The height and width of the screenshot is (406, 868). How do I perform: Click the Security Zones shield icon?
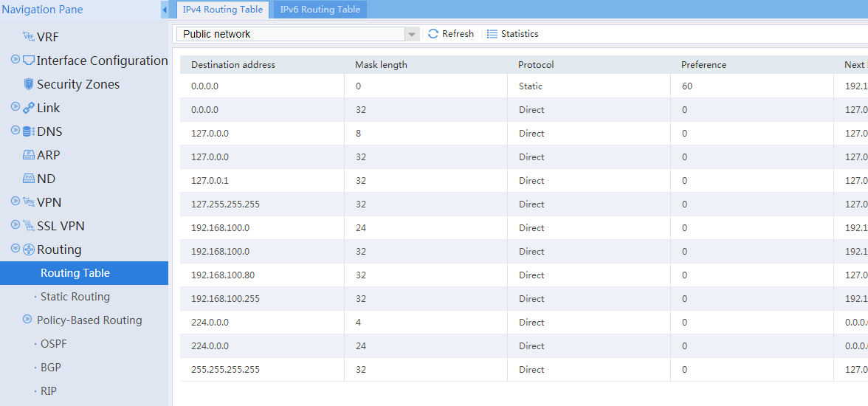29,84
